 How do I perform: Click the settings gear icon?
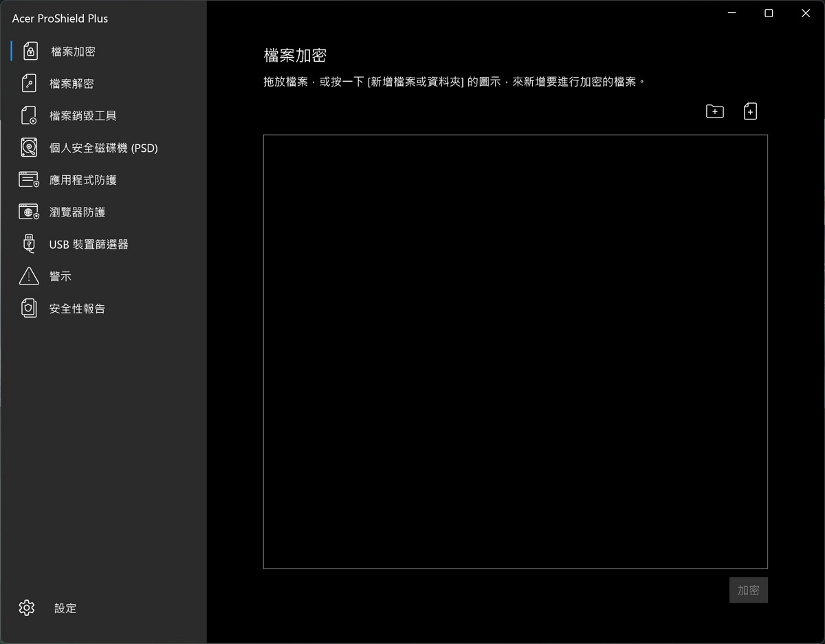(27, 608)
